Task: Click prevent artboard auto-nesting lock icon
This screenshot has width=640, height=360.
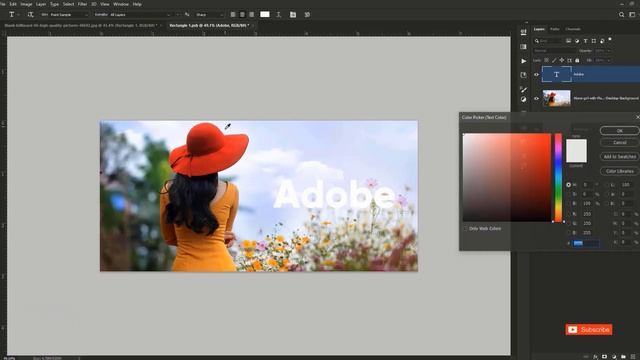Action: [569, 60]
